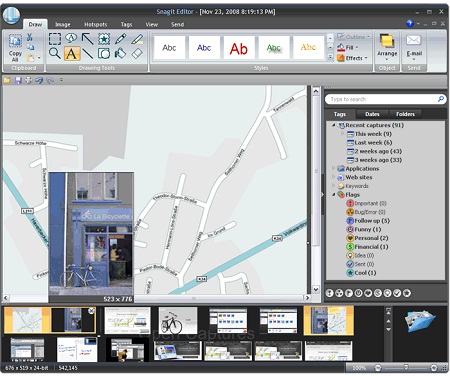
Task: Select the Fill bucket tool
Action: (x=120, y=53)
